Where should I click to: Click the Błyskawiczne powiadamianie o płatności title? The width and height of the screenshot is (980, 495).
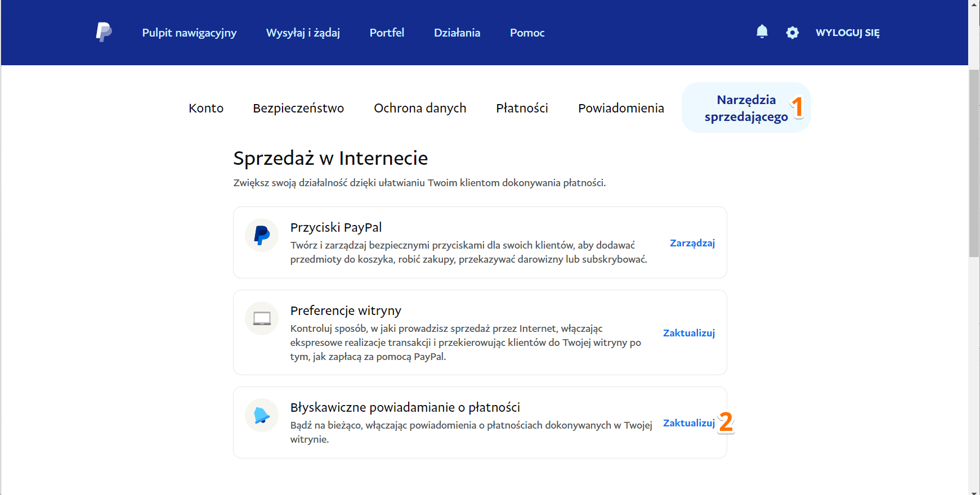[x=405, y=407]
